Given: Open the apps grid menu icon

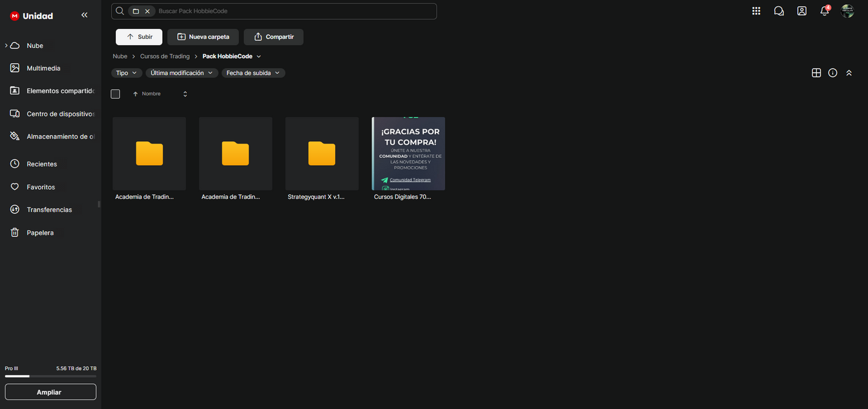Looking at the screenshot, I should click(756, 11).
